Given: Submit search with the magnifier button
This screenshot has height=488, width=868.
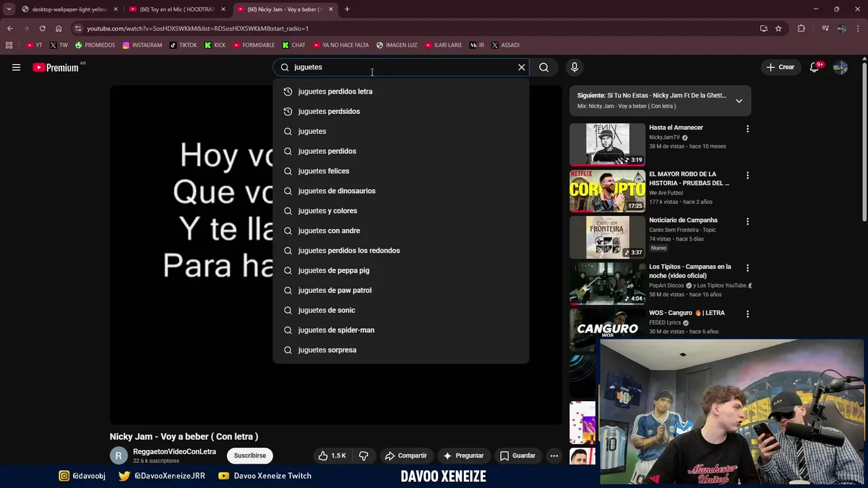Looking at the screenshot, I should point(544,67).
